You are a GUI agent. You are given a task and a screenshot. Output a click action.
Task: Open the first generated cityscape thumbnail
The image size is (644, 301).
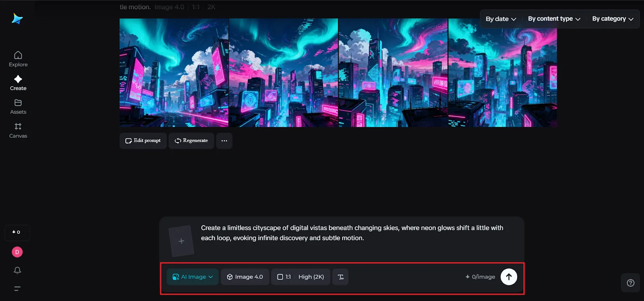coord(174,73)
